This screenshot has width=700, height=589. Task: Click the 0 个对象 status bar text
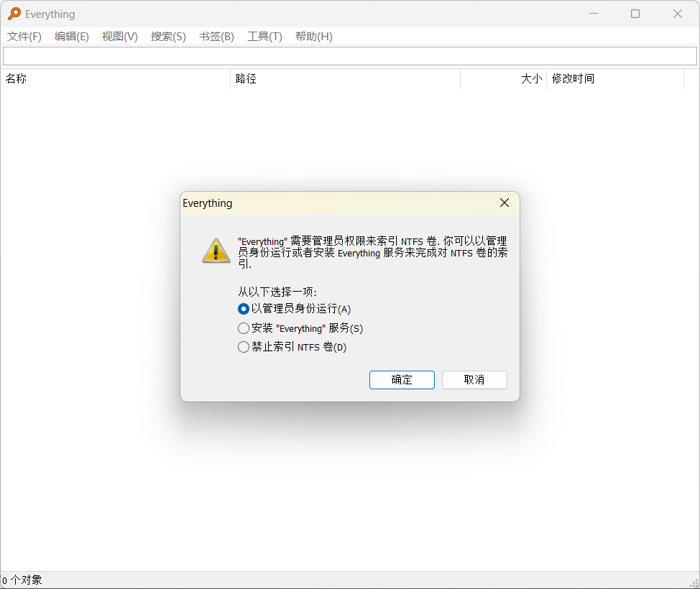pos(22,580)
